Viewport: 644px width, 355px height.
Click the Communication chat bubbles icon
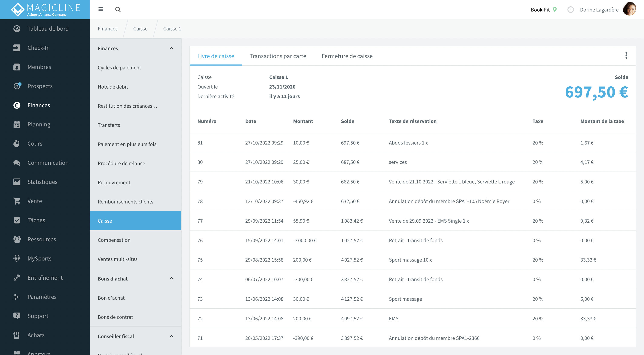pyautogui.click(x=17, y=163)
